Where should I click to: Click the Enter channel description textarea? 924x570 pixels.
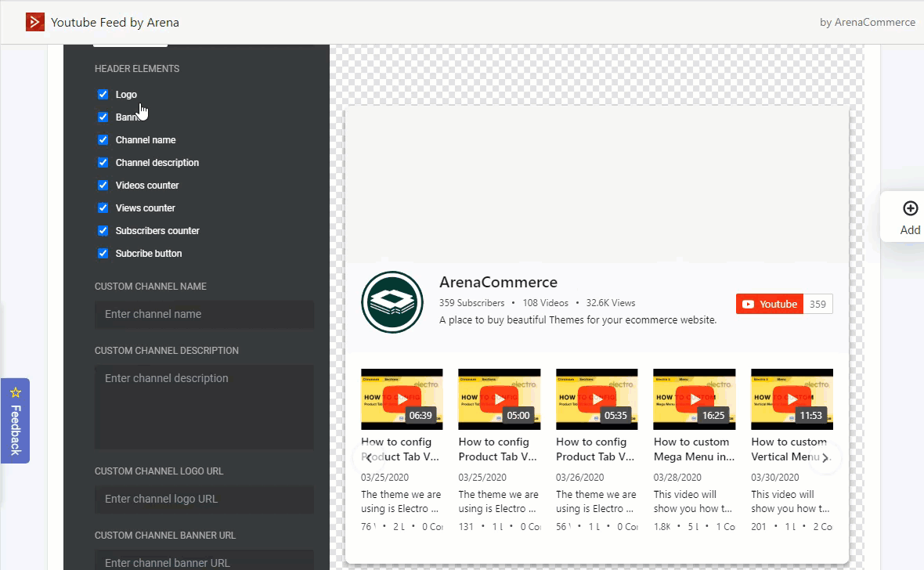[204, 406]
